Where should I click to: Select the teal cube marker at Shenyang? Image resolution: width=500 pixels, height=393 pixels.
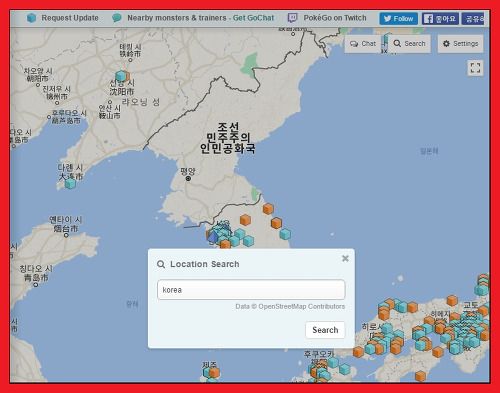[x=121, y=76]
